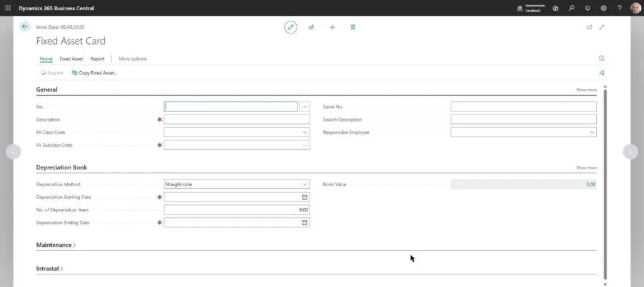This screenshot has width=644, height=287.
Task: Collapse the Depreciation Book section header
Action: [x=62, y=168]
